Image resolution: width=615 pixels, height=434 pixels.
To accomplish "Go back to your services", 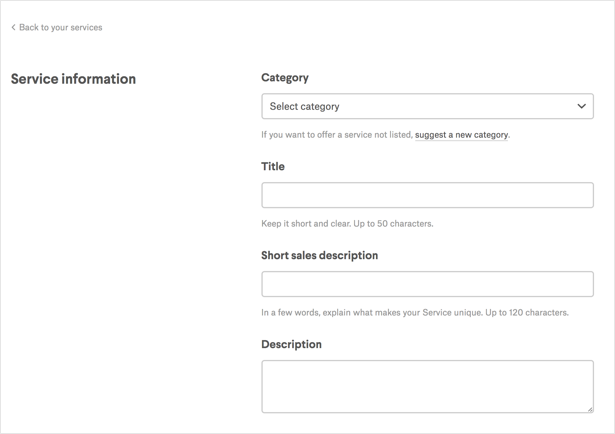I will click(60, 28).
